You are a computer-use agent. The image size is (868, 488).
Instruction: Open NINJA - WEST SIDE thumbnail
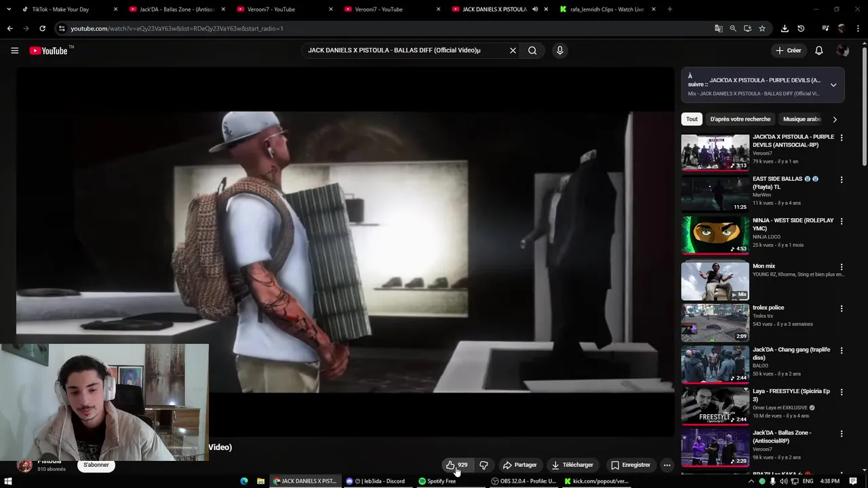(715, 235)
